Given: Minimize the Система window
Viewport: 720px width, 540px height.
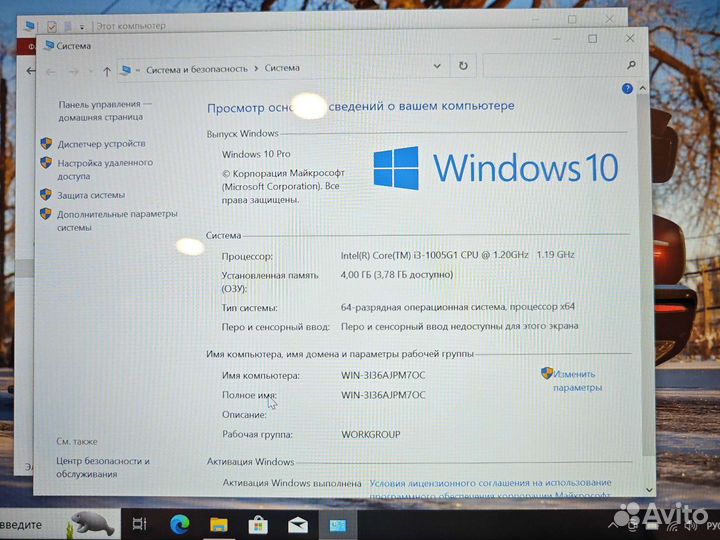Looking at the screenshot, I should [557, 39].
